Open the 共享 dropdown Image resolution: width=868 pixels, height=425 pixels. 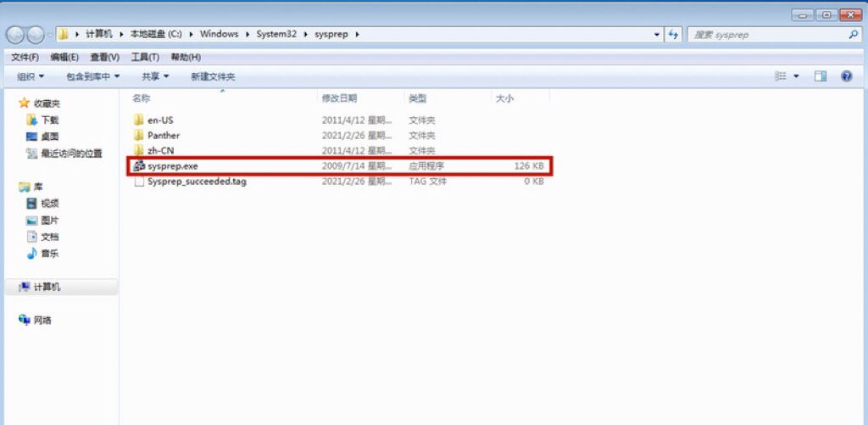click(x=156, y=76)
